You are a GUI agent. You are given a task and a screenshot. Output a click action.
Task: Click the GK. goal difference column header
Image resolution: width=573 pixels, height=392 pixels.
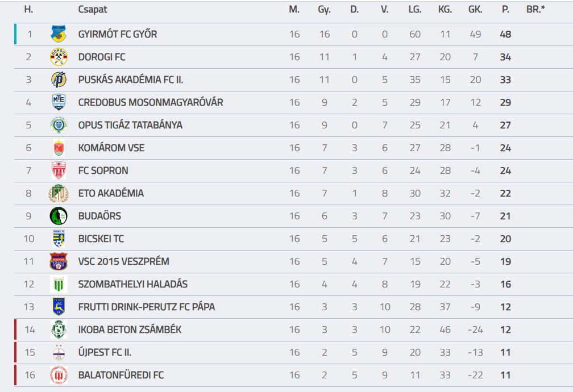click(475, 10)
